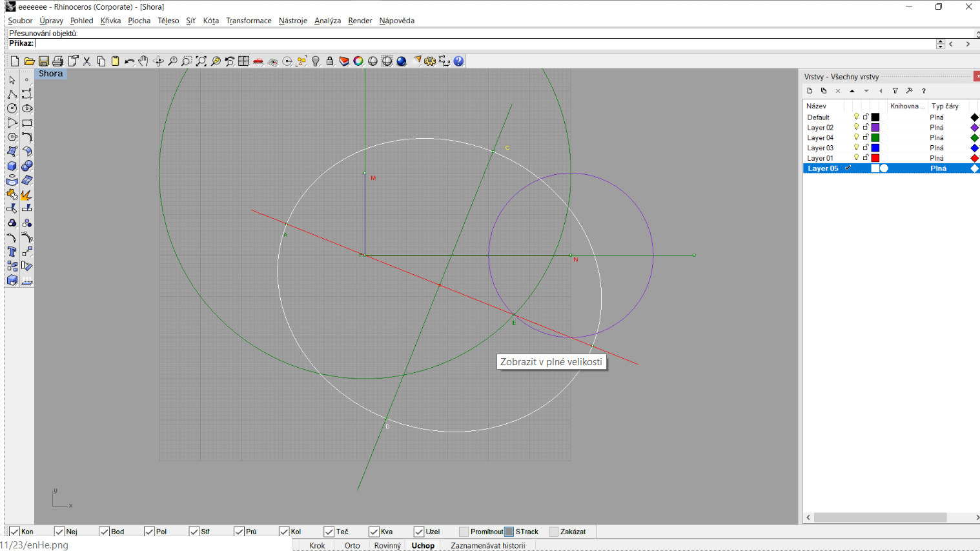
Task: Click the New file icon in toolbar
Action: click(x=15, y=61)
